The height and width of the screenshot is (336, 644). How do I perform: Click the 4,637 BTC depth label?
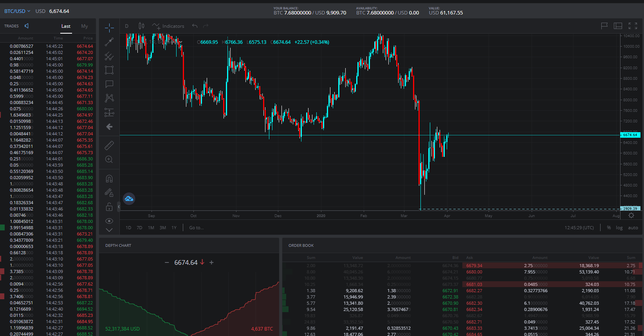point(262,329)
